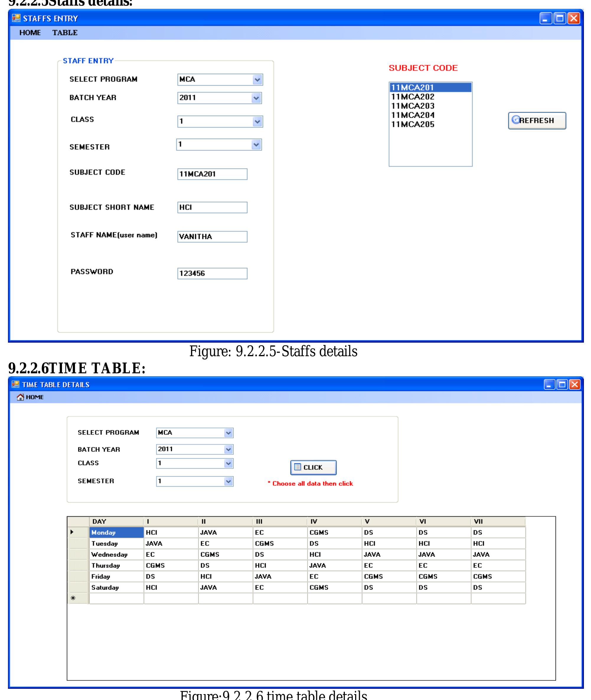Expand Batch Year dropdown in Staff Entry
Screen dimensions: 591x700
pyautogui.click(x=256, y=98)
